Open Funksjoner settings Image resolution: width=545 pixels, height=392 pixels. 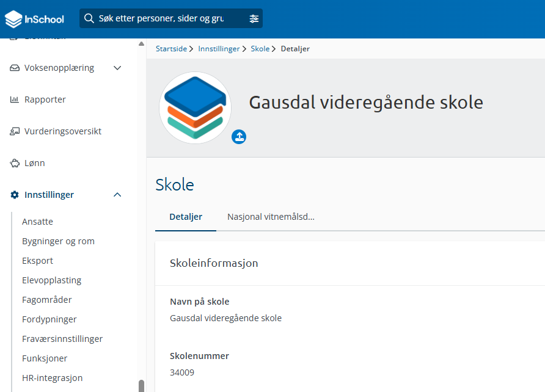pos(45,358)
